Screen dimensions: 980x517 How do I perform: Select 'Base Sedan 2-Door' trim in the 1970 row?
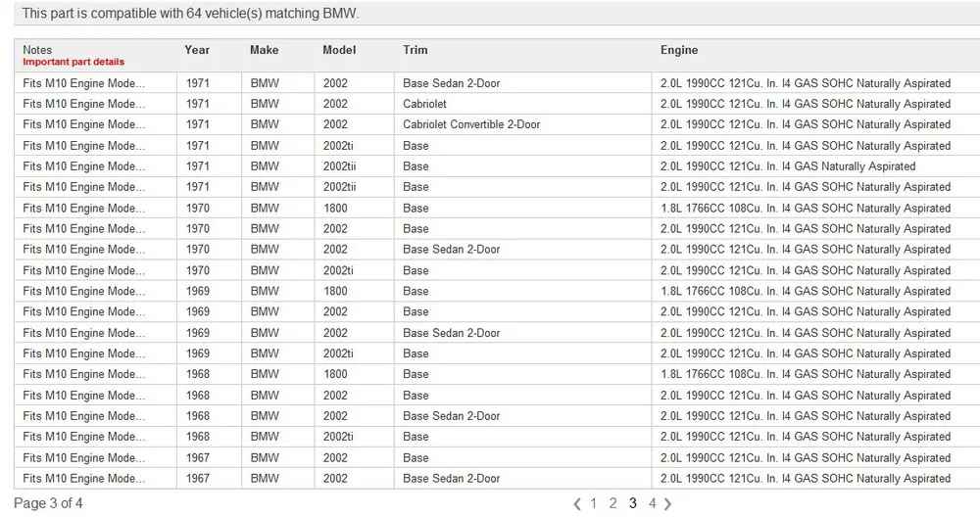click(451, 249)
